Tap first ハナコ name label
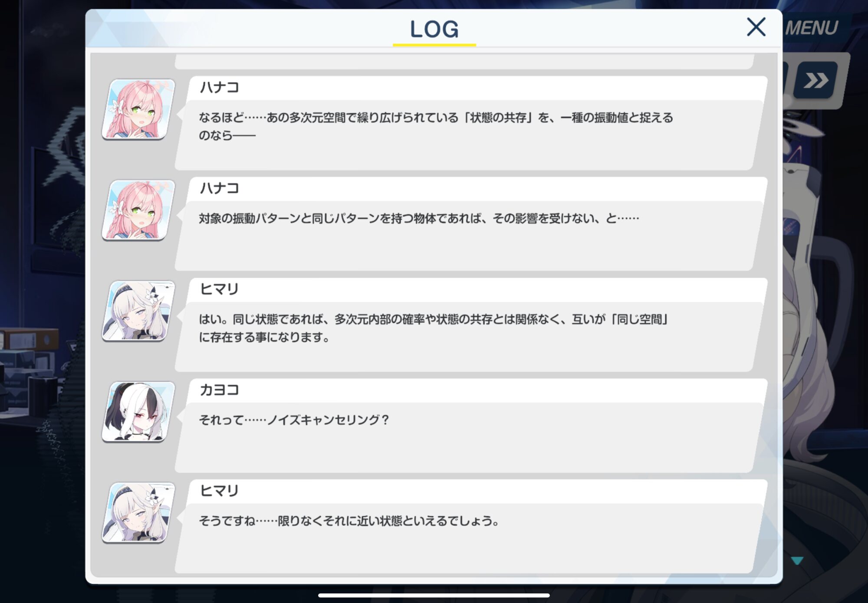This screenshot has width=868, height=603. coord(219,87)
